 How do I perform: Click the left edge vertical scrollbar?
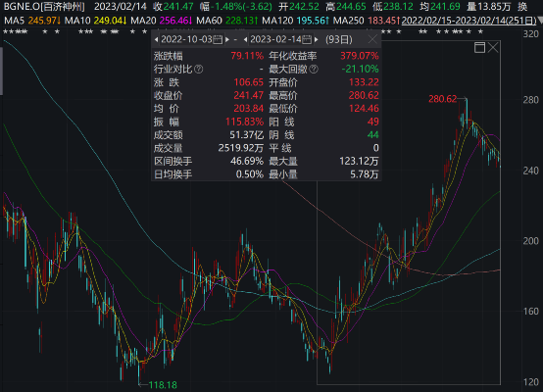pos(1,71)
